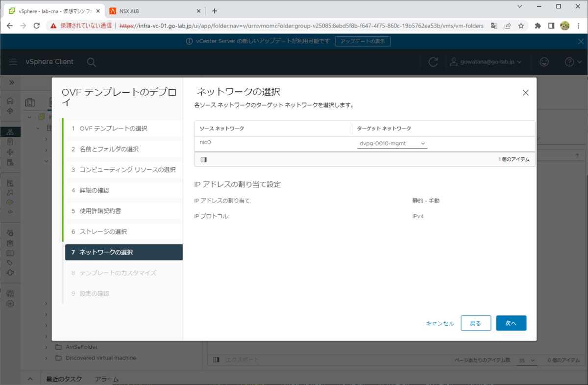The height and width of the screenshot is (385, 588).
Task: Click the nic0 source network cell
Action: (273, 144)
